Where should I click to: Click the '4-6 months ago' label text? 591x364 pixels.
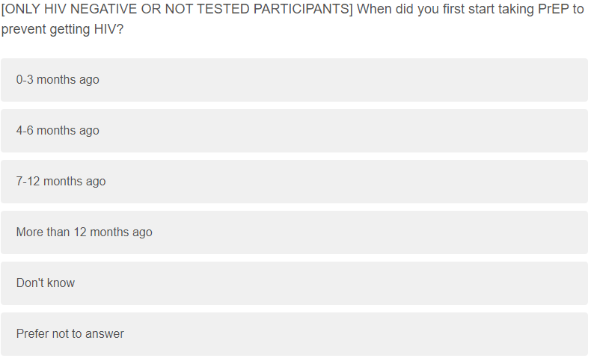[58, 131]
